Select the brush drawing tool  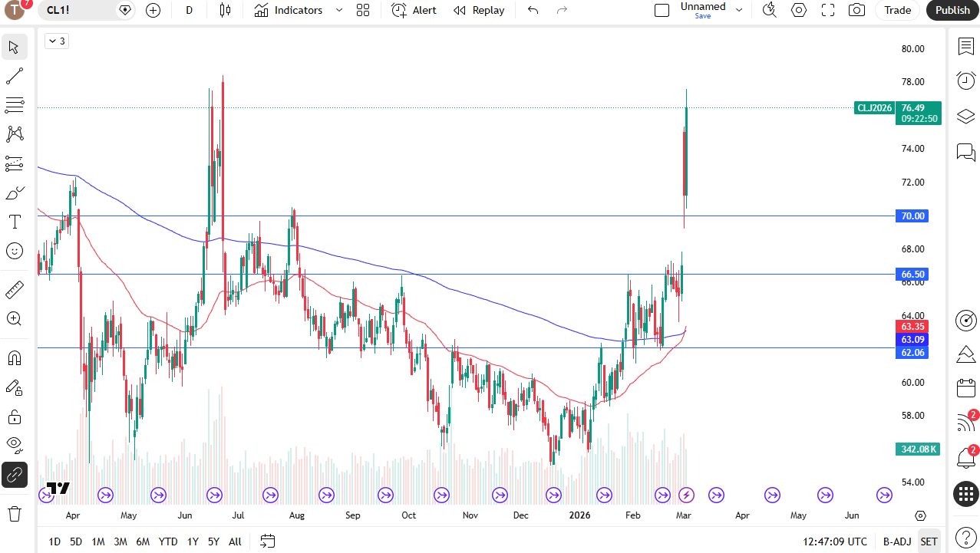coord(15,193)
